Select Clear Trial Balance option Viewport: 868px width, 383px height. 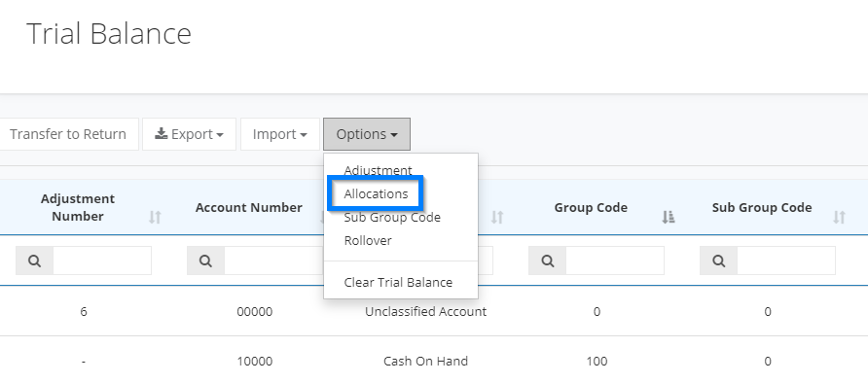[398, 283]
